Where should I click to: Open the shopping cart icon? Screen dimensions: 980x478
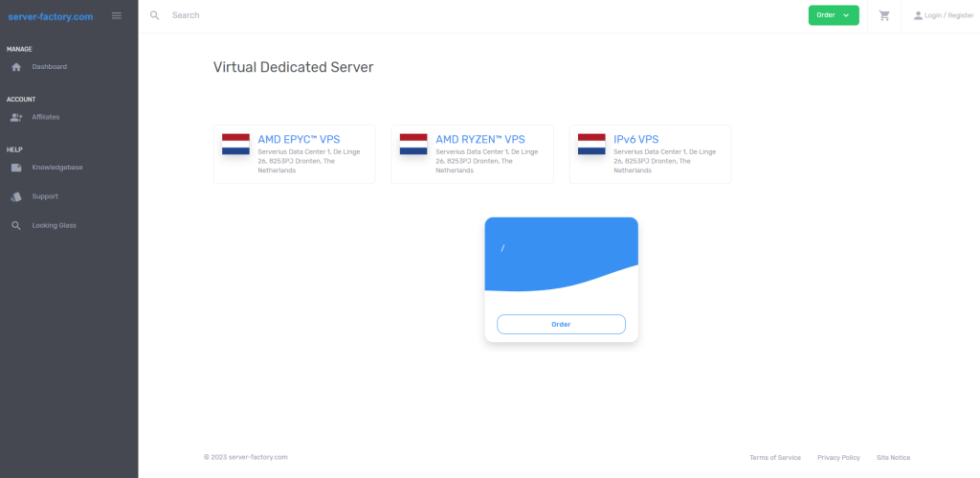click(x=884, y=15)
